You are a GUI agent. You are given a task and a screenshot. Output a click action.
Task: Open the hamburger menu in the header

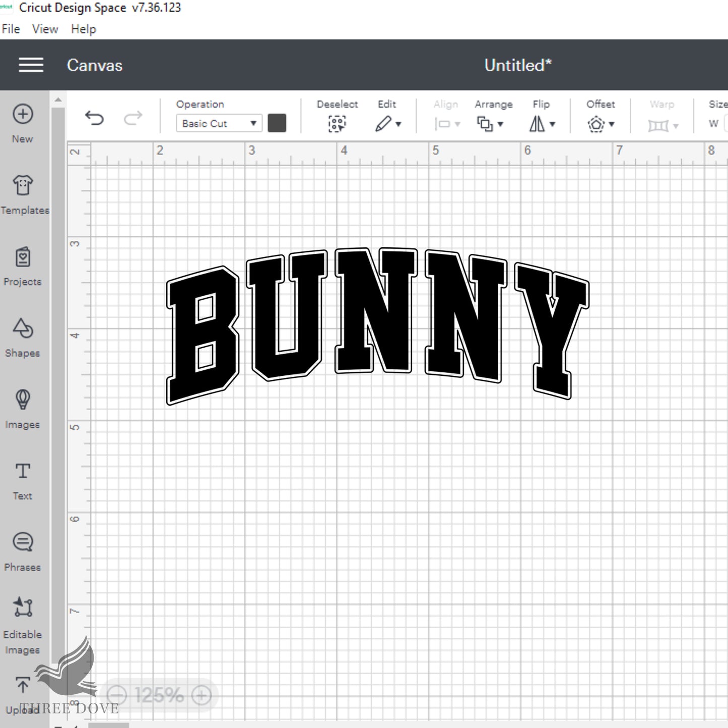point(31,65)
